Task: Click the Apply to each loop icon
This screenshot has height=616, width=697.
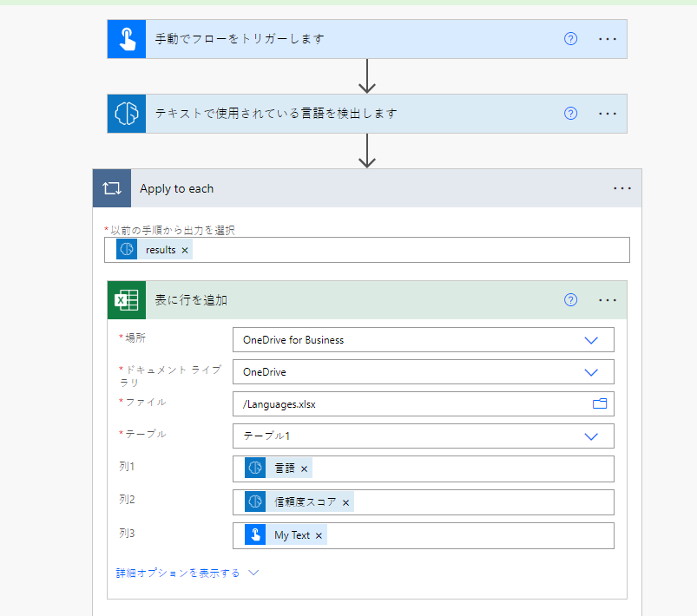Action: coord(112,188)
